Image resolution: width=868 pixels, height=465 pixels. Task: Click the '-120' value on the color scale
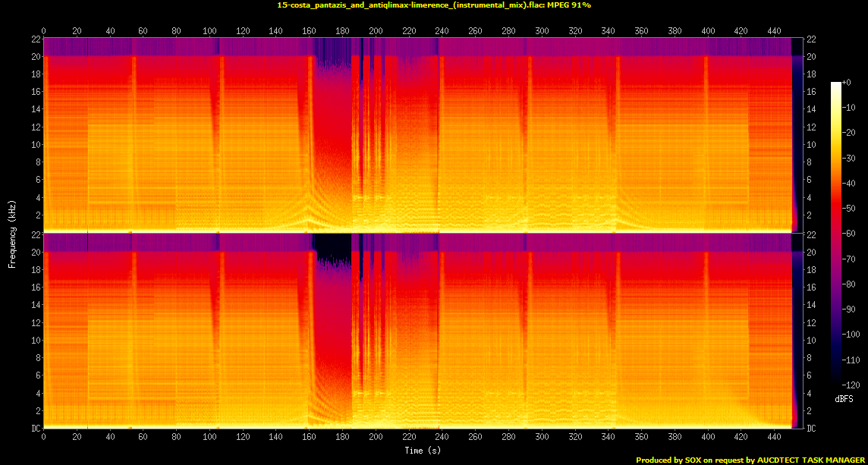click(851, 384)
